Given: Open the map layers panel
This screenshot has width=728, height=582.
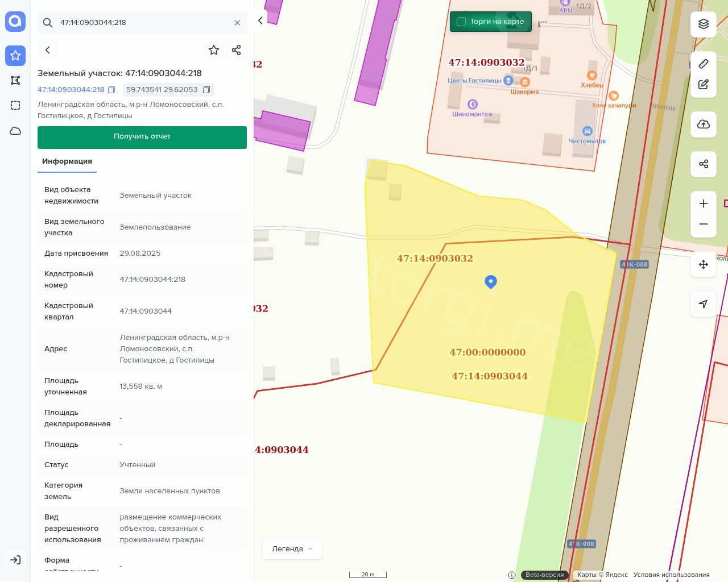Looking at the screenshot, I should (x=704, y=24).
